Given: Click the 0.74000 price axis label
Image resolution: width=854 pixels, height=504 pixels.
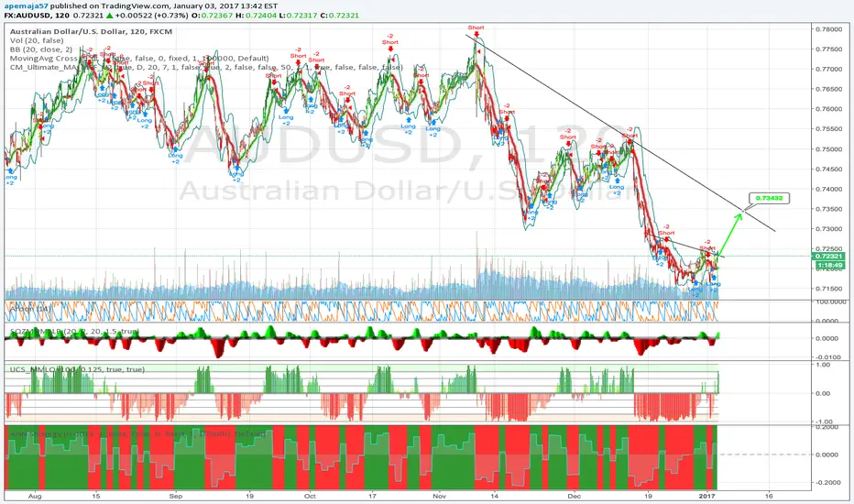Looking at the screenshot, I should (827, 189).
